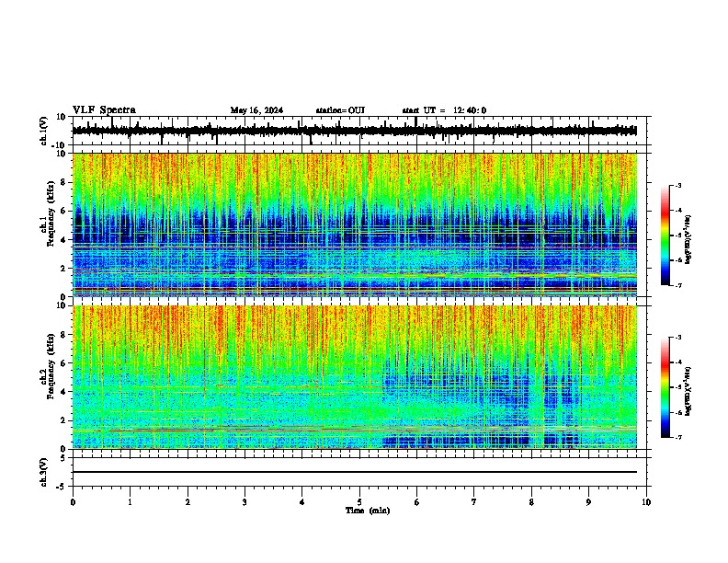Click the time axis tick '7'

[474, 502]
